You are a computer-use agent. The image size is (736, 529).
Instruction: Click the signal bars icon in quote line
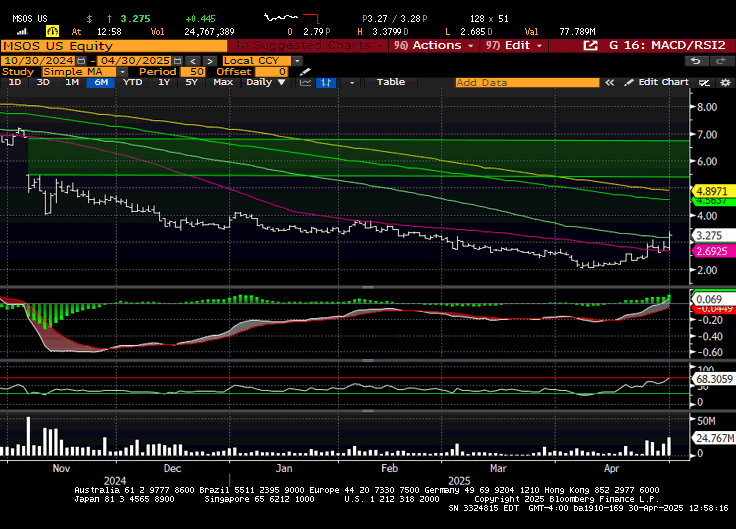tap(22, 32)
